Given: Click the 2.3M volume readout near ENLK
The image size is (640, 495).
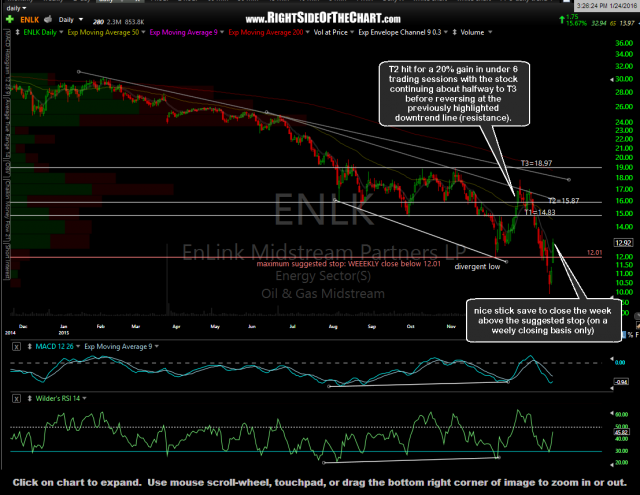Looking at the screenshot, I should tap(114, 22).
